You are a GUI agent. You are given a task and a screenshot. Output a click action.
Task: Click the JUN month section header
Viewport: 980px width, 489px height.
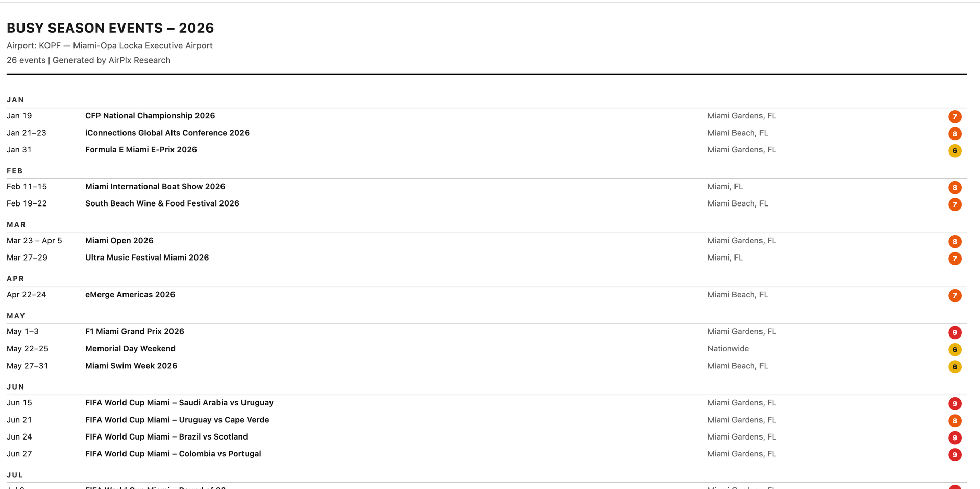15,387
